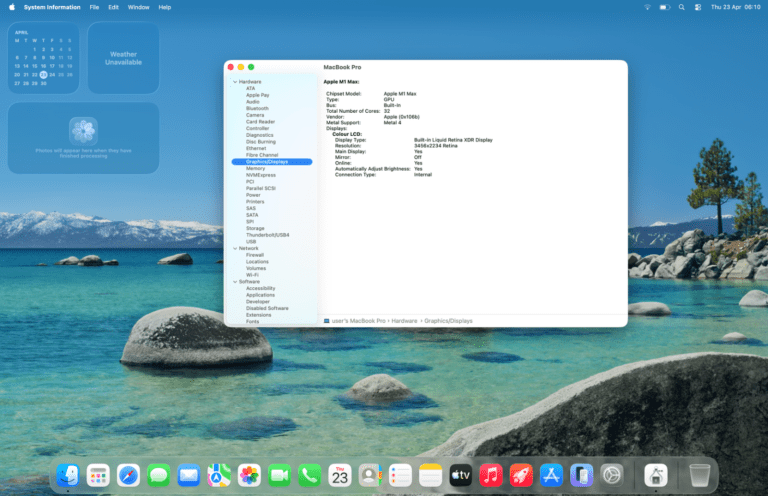This screenshot has height=496, width=768.
Task: Click the Weather Unavailable widget
Action: [x=123, y=58]
